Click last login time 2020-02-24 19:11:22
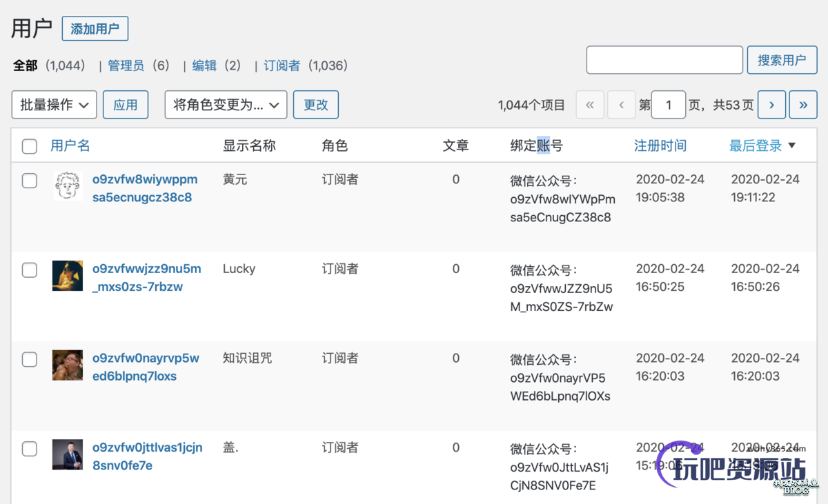Image resolution: width=828 pixels, height=504 pixels. pos(765,188)
